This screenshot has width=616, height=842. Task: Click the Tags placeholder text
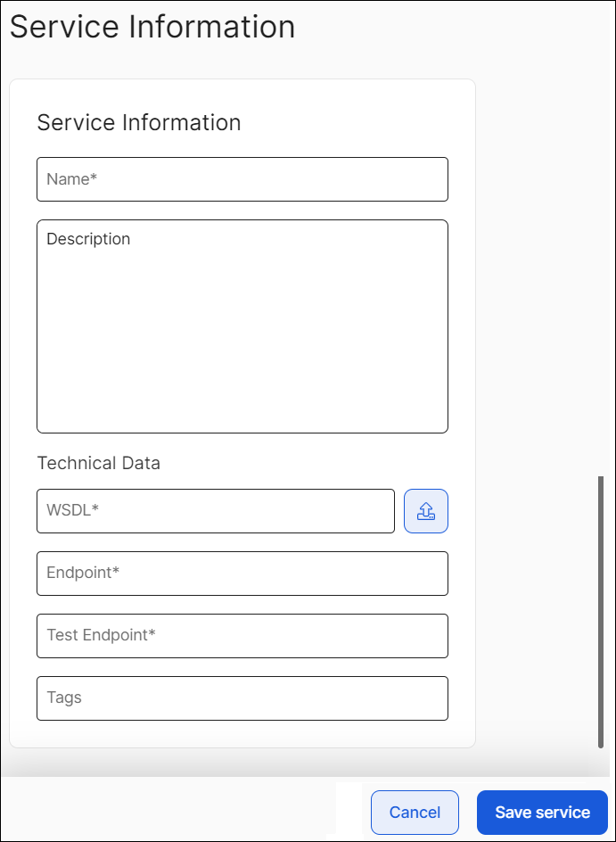click(x=64, y=698)
